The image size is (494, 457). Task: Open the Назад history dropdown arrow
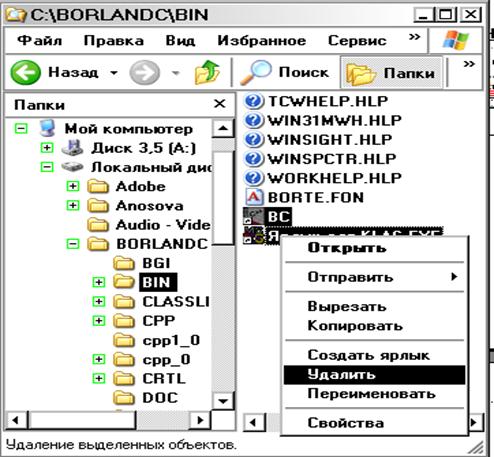[x=114, y=72]
